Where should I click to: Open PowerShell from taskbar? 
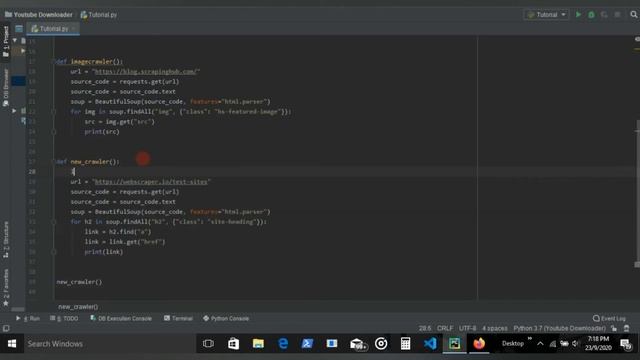(x=307, y=344)
